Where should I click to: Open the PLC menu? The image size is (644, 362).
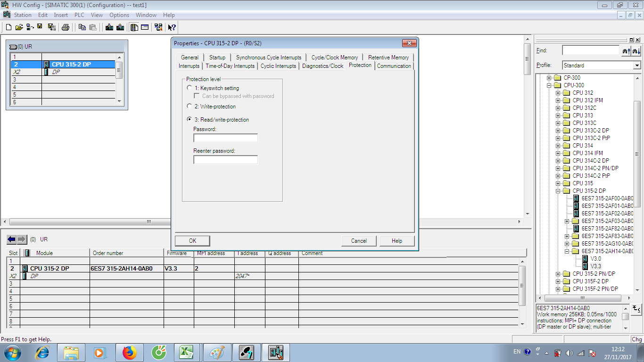(x=79, y=15)
